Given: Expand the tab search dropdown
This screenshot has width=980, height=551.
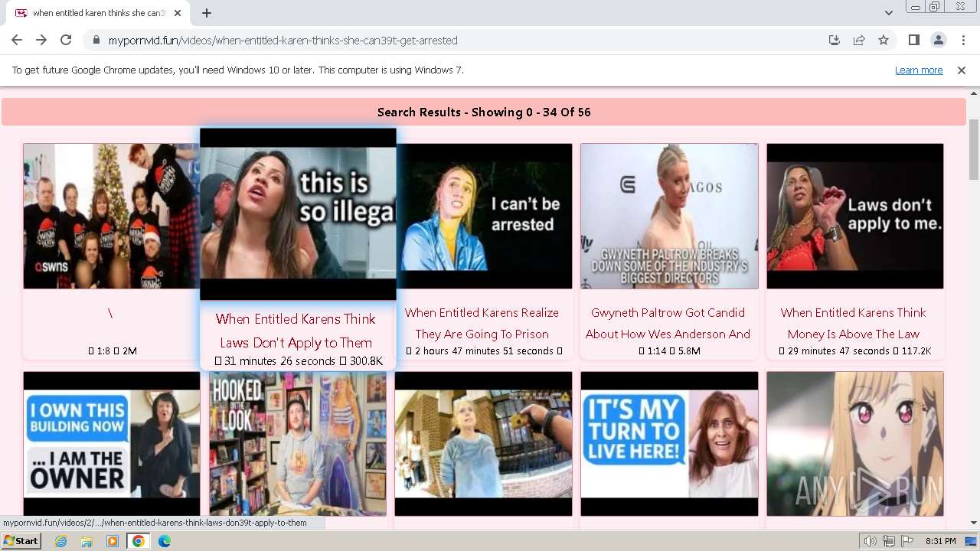Looking at the screenshot, I should [888, 13].
